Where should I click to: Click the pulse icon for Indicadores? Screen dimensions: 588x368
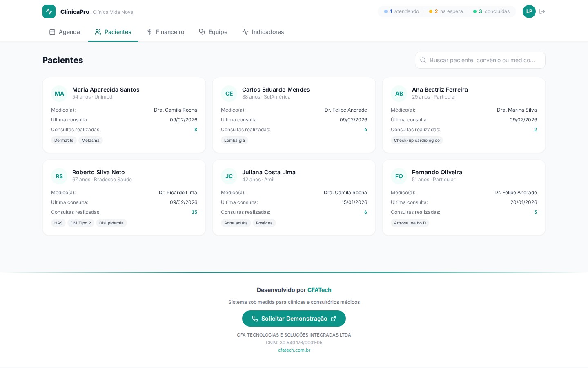pos(245,32)
